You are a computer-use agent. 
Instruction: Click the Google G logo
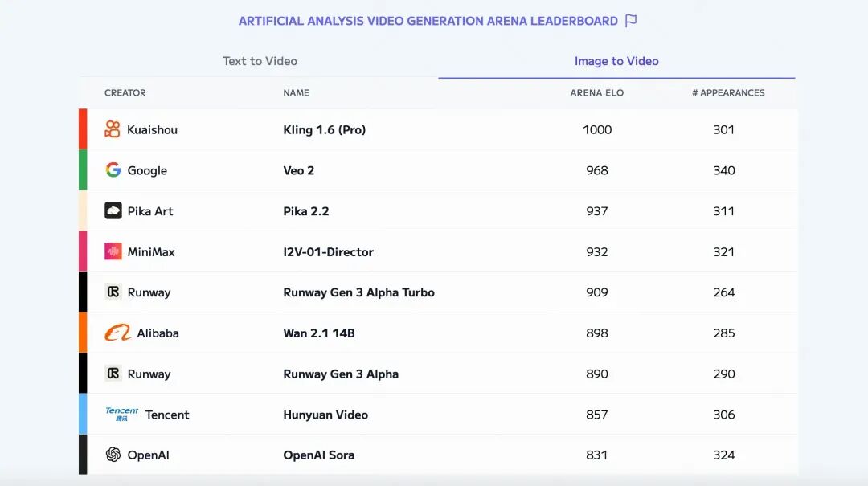113,169
